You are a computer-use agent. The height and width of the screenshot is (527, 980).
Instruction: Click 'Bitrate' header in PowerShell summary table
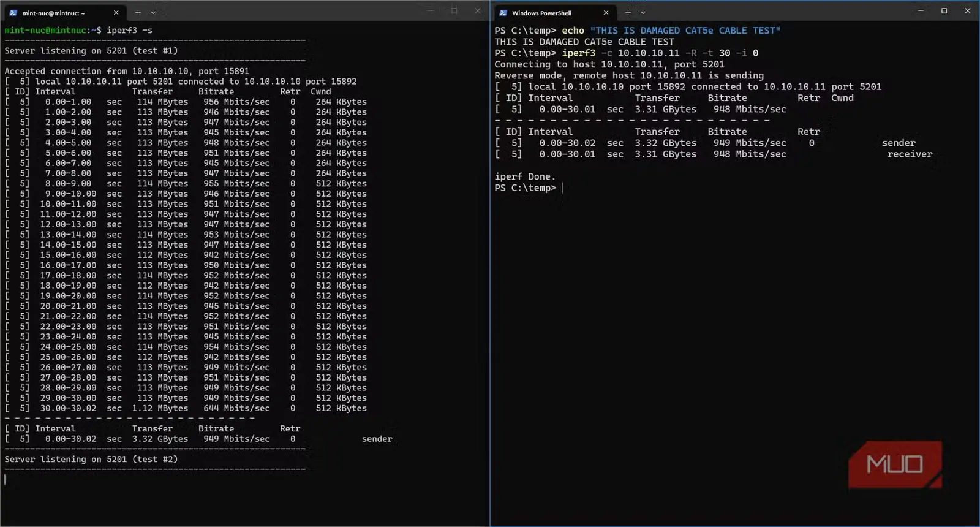tap(727, 132)
